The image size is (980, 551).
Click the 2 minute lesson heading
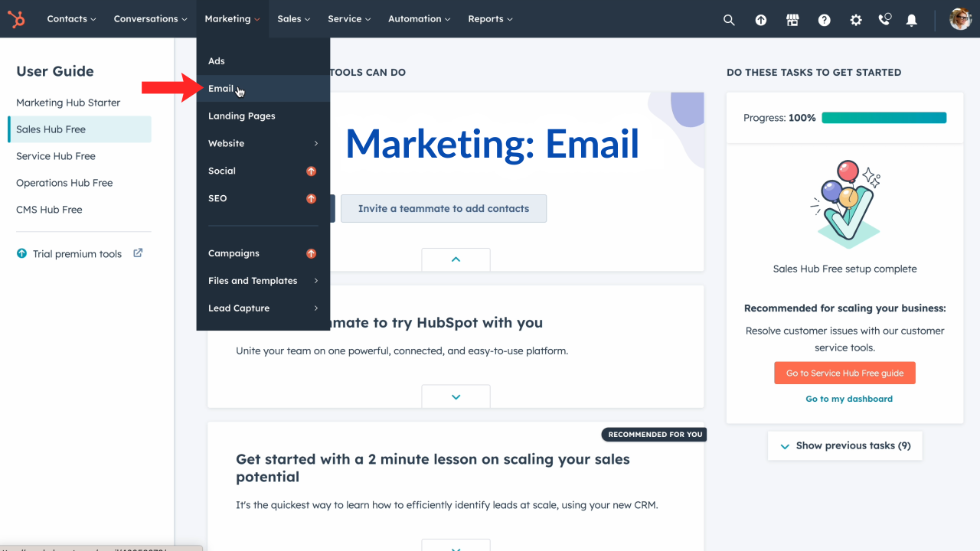[x=433, y=468]
